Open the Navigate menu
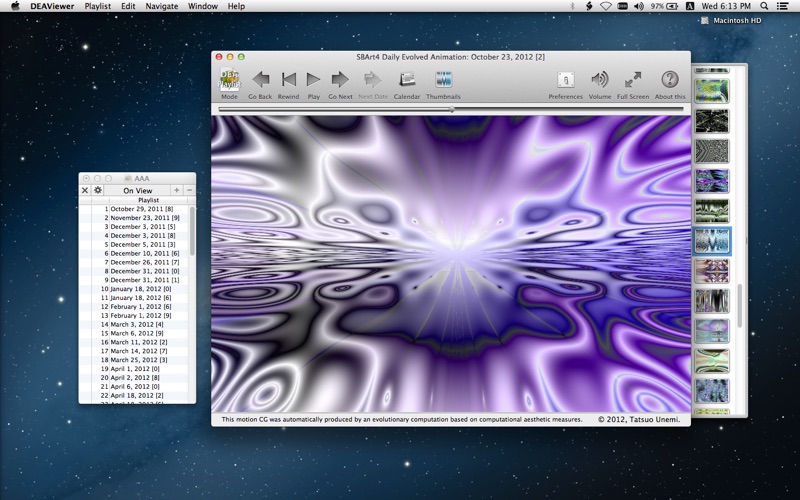 click(x=162, y=6)
